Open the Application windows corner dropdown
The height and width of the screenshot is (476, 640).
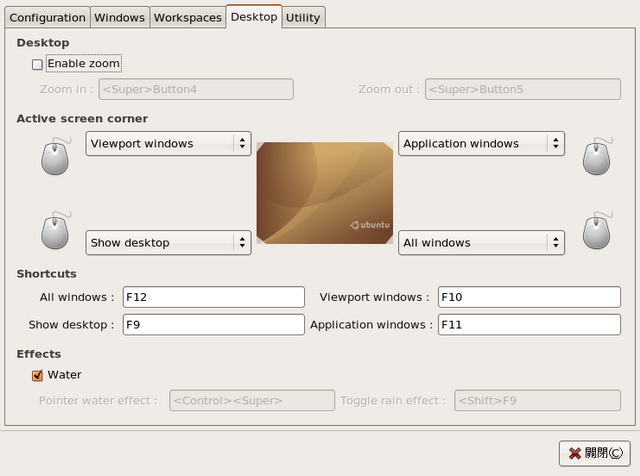481,144
